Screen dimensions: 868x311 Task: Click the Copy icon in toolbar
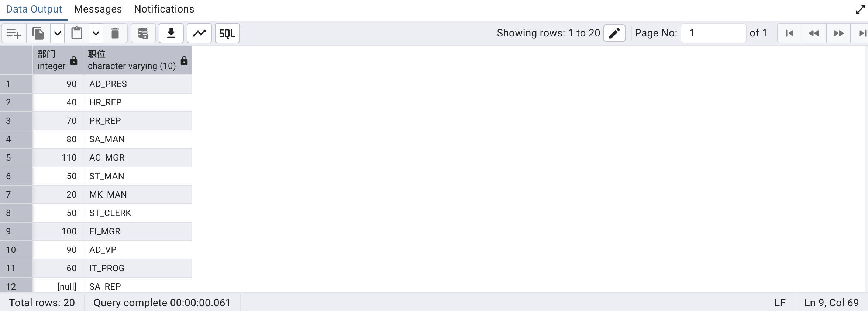click(38, 33)
